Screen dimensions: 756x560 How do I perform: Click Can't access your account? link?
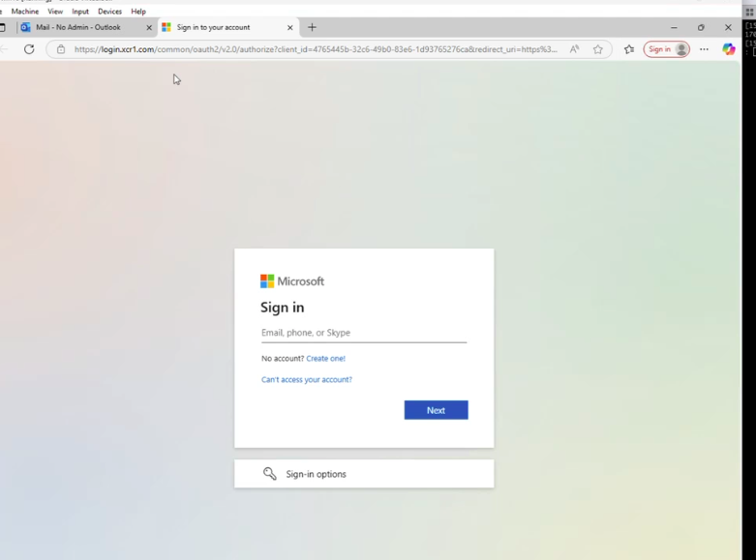tap(307, 380)
